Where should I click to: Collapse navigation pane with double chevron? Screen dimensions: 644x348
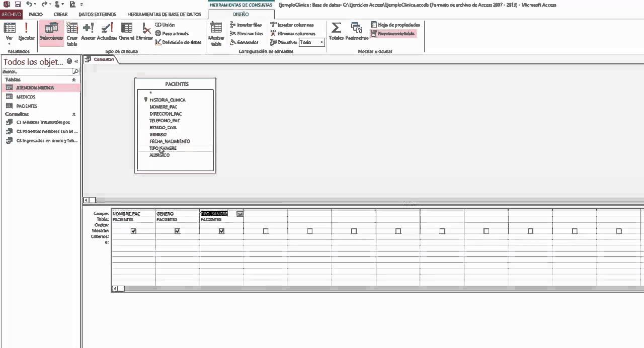pos(76,61)
